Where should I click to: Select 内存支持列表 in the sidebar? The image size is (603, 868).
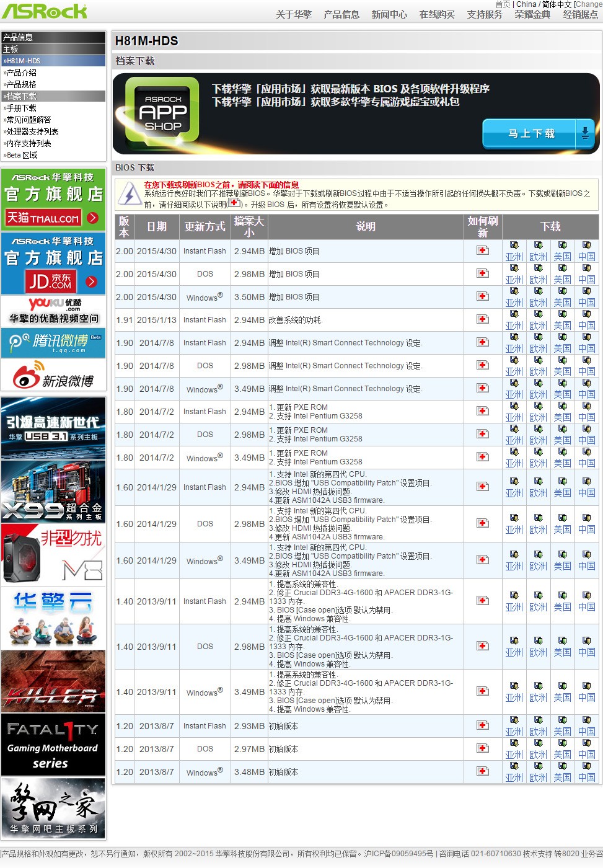tap(29, 143)
